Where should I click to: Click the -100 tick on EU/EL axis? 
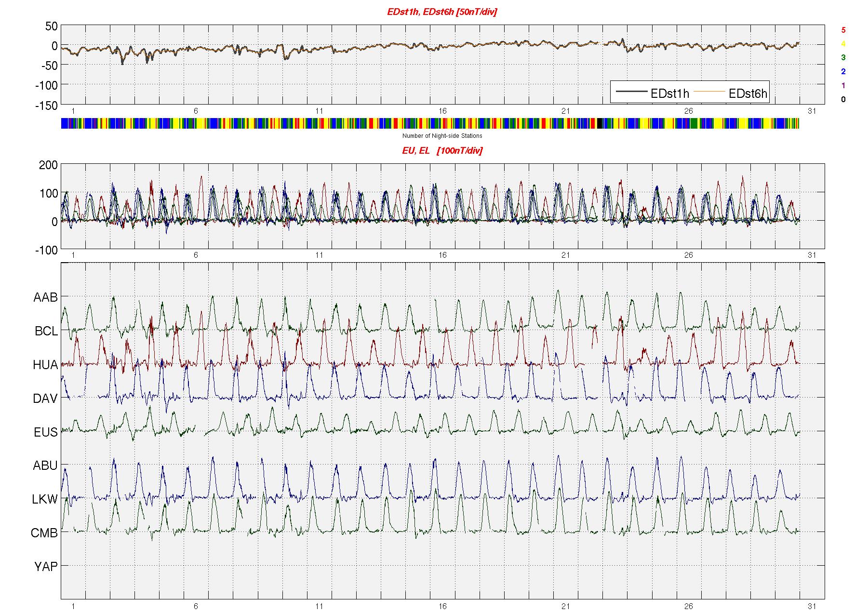pyautogui.click(x=46, y=250)
